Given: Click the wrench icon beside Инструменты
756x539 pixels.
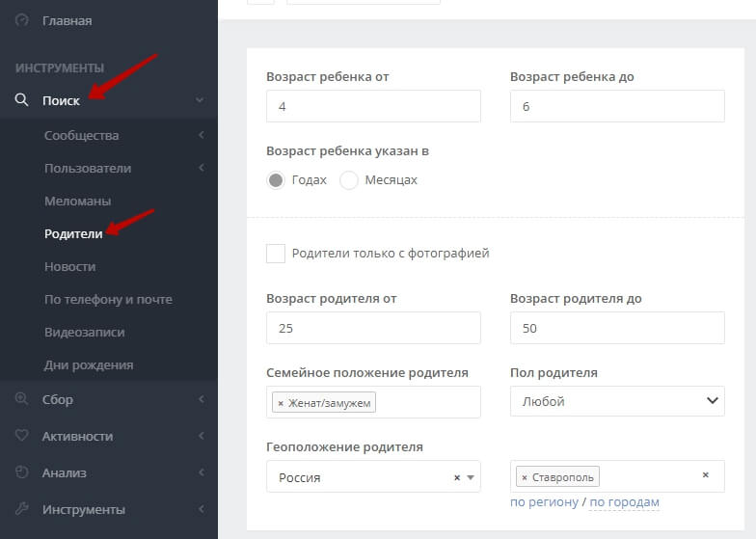Looking at the screenshot, I should pos(22,509).
